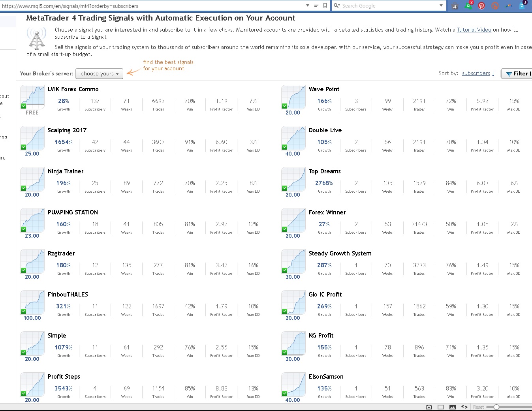Viewport: 532px width, 411px height.
Task: Click the 1654% growth of Scalping 2017
Action: point(64,142)
